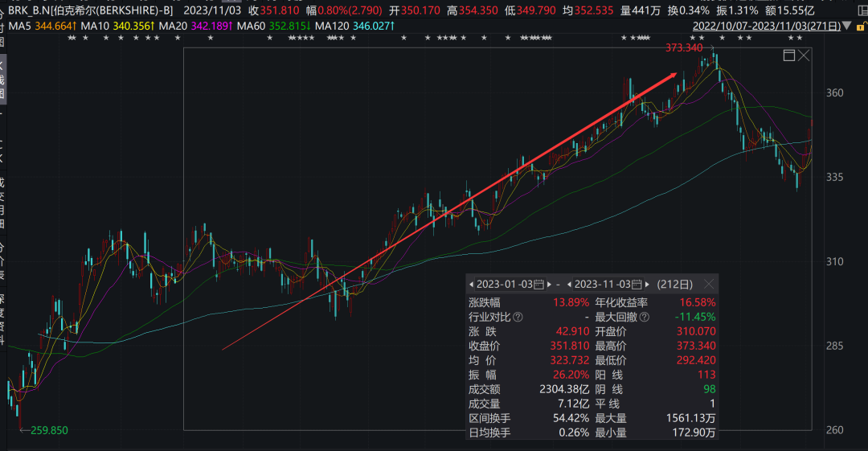Screen dimensions: 868x451
Task: Click the 阴线 98 count
Action: 709,389
